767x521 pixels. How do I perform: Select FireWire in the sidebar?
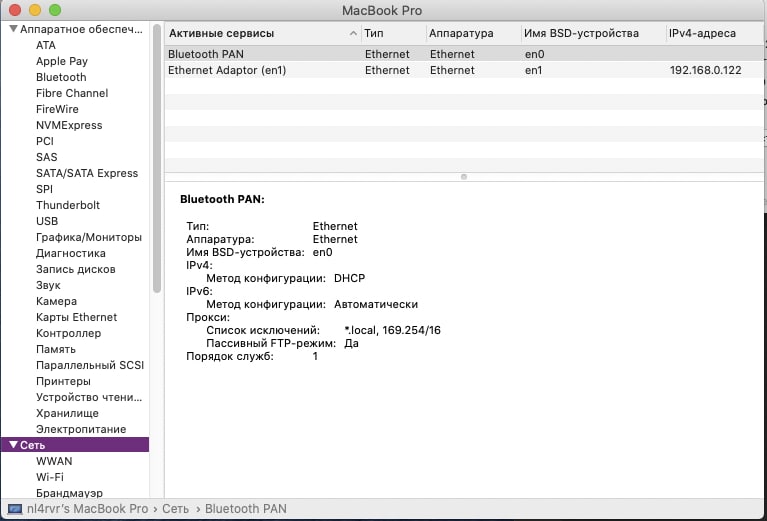click(57, 109)
